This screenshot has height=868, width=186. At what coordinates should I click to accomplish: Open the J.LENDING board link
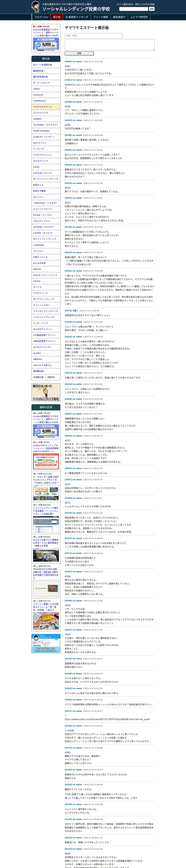46,245
